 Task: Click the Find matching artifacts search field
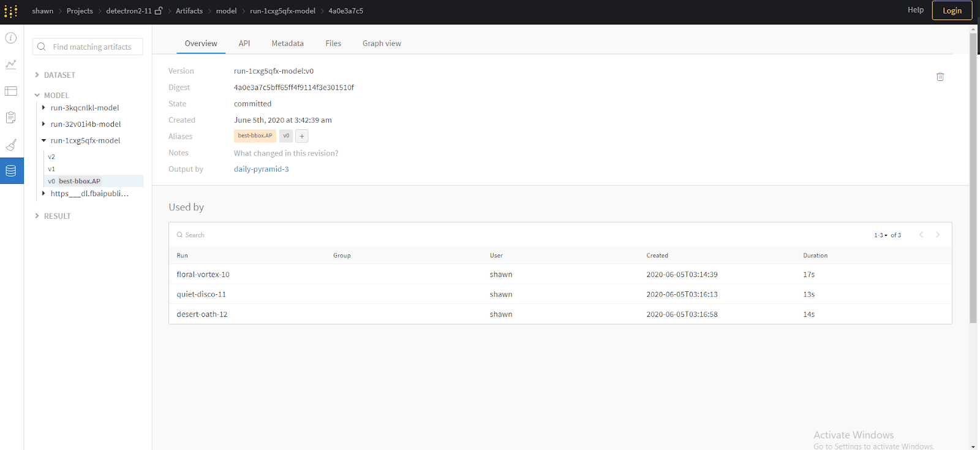92,47
